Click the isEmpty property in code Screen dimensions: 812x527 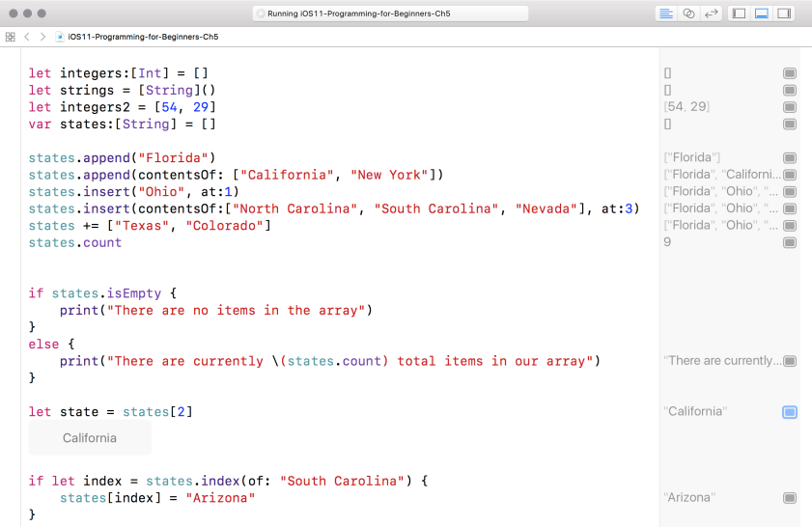(x=134, y=293)
